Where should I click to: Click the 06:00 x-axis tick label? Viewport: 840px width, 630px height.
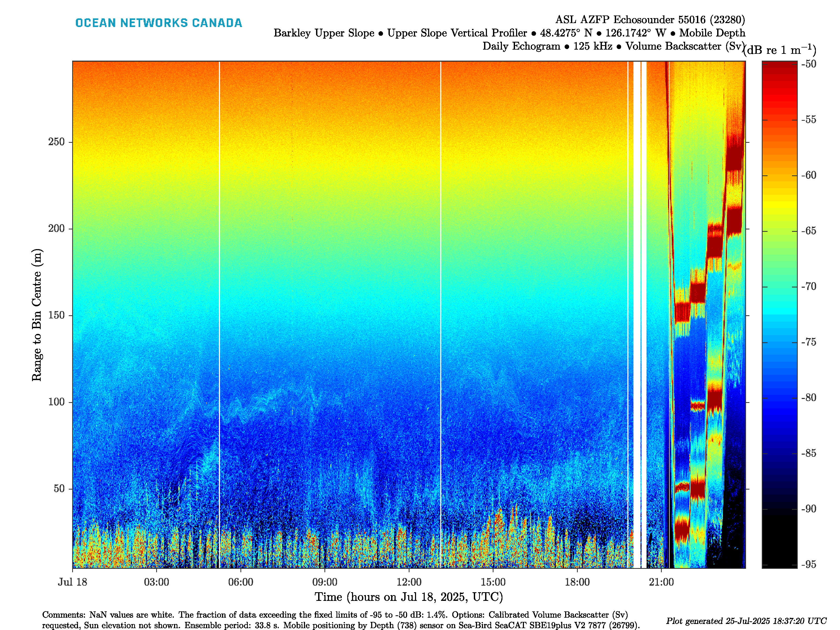point(241,582)
